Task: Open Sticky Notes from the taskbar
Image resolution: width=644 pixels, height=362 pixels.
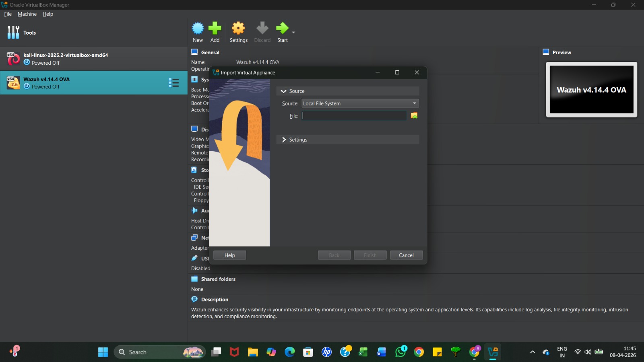Action: [x=437, y=352]
